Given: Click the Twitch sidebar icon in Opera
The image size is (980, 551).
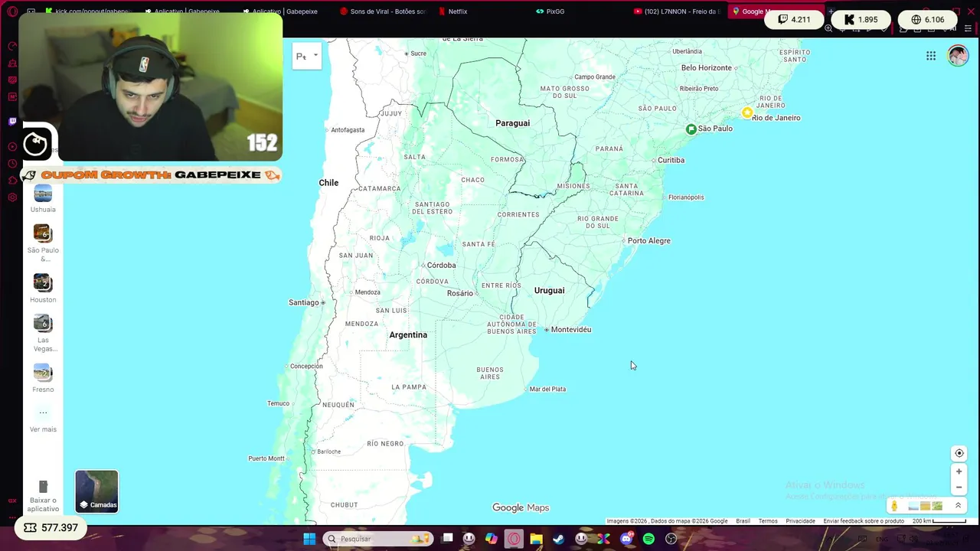Looking at the screenshot, I should (12, 121).
